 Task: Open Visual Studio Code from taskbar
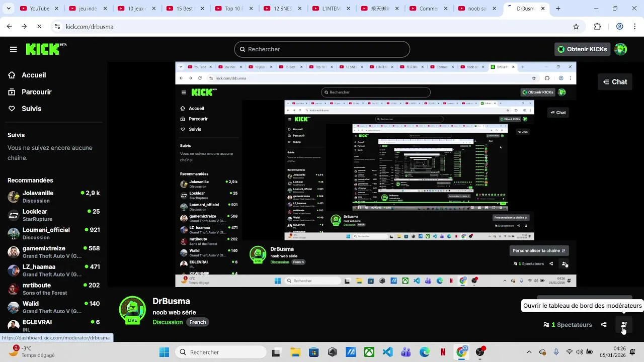click(387, 352)
